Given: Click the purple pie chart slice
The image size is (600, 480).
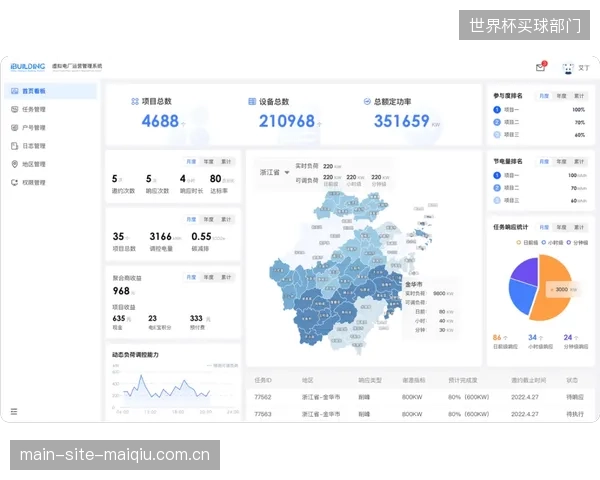Looking at the screenshot, I should 526,271.
